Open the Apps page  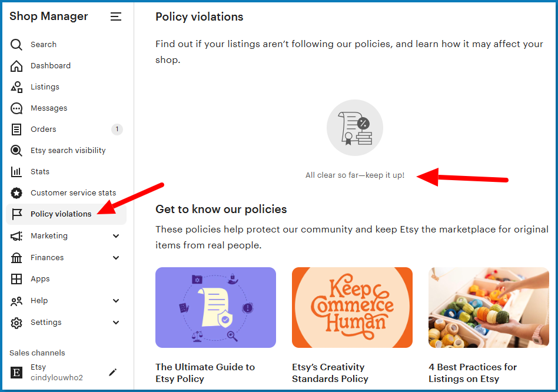[x=40, y=279]
